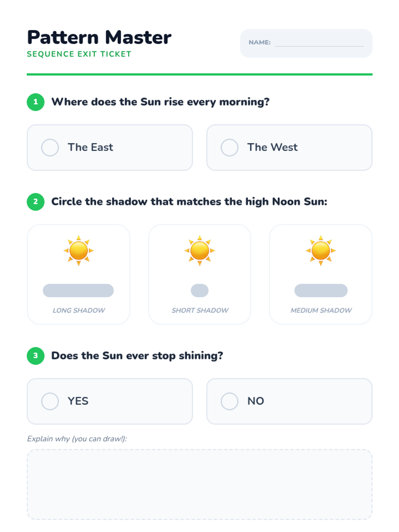Click the long gray shadow bar
Screen dimensions: 399x532
(78, 290)
